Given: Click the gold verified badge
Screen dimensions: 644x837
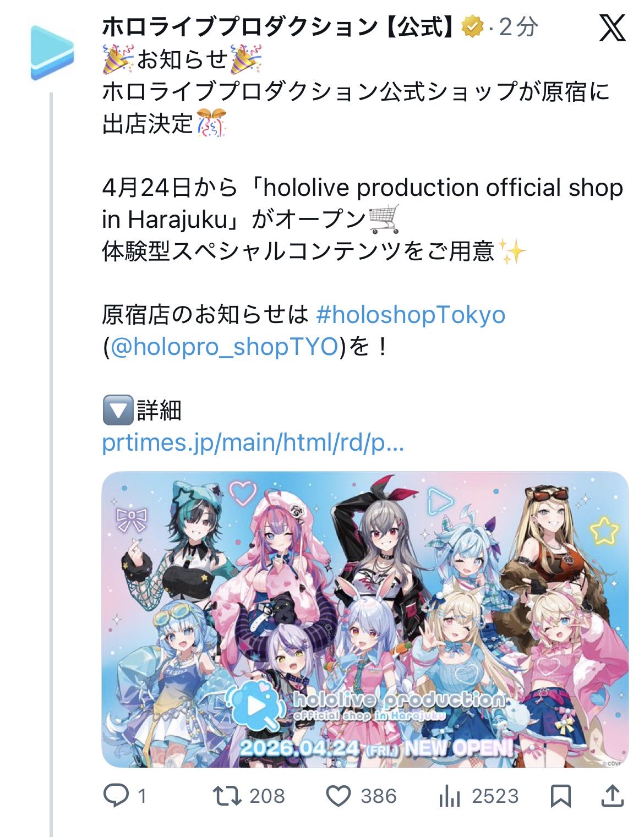Looking at the screenshot, I should 473,26.
